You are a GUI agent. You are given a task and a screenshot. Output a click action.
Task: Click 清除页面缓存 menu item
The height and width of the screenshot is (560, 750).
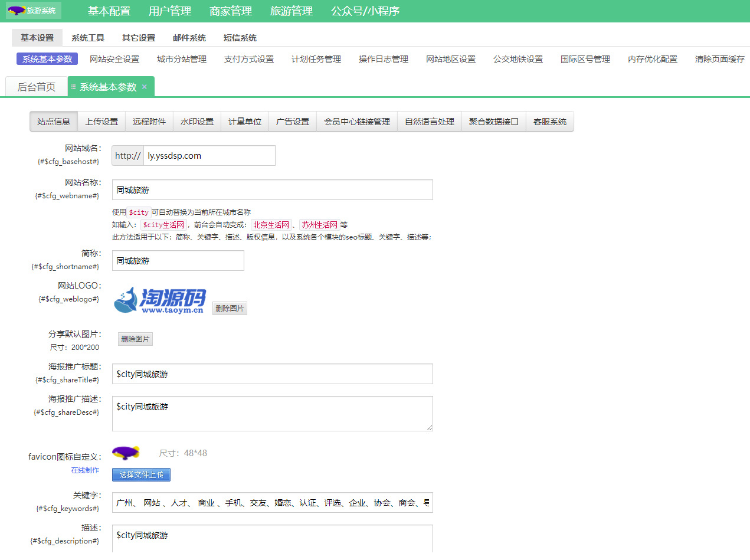720,59
